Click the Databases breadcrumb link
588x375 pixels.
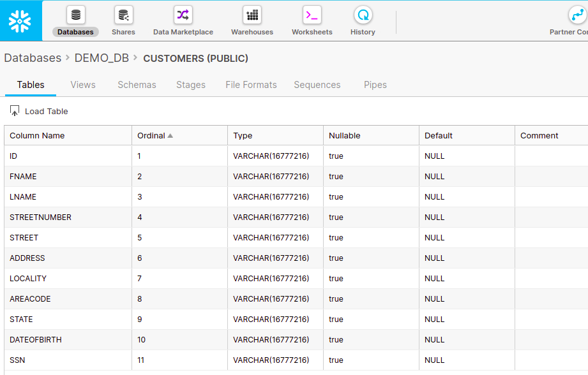pyautogui.click(x=33, y=58)
